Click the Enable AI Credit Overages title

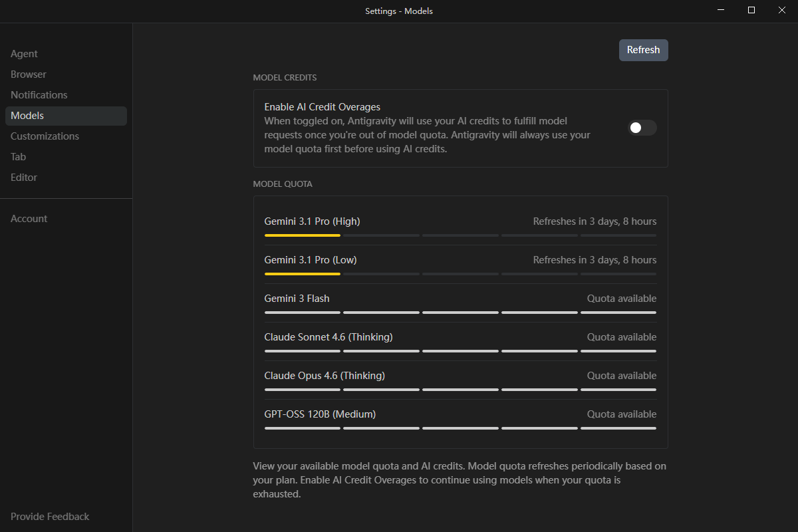(x=323, y=107)
